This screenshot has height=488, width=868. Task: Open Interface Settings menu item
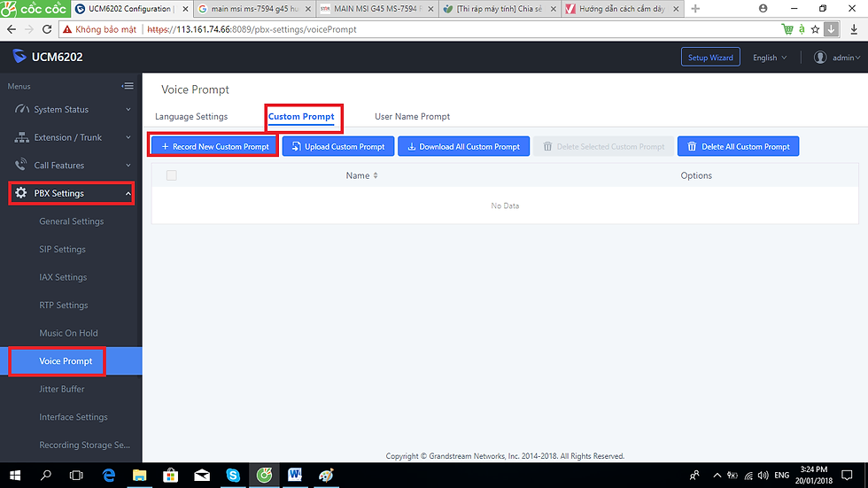tap(72, 416)
